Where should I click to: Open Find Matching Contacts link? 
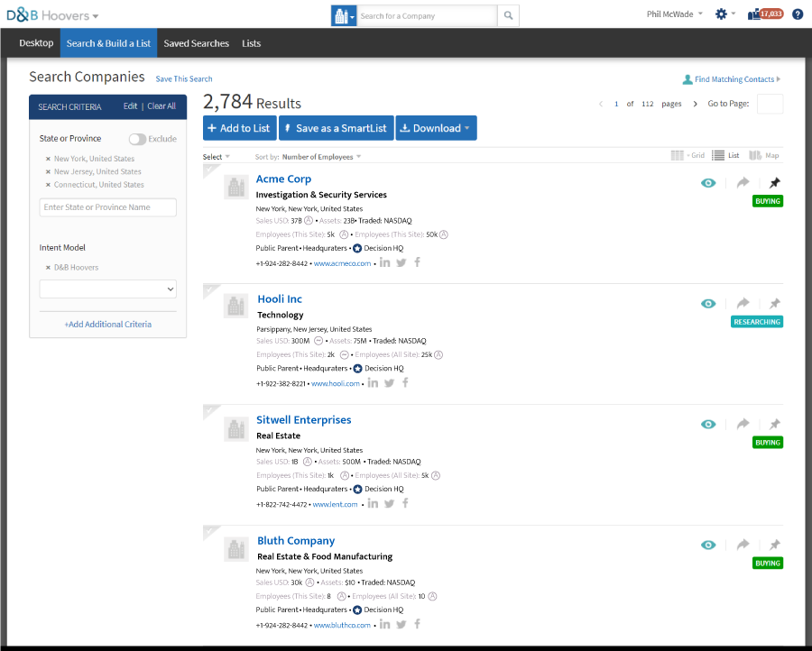(x=731, y=79)
